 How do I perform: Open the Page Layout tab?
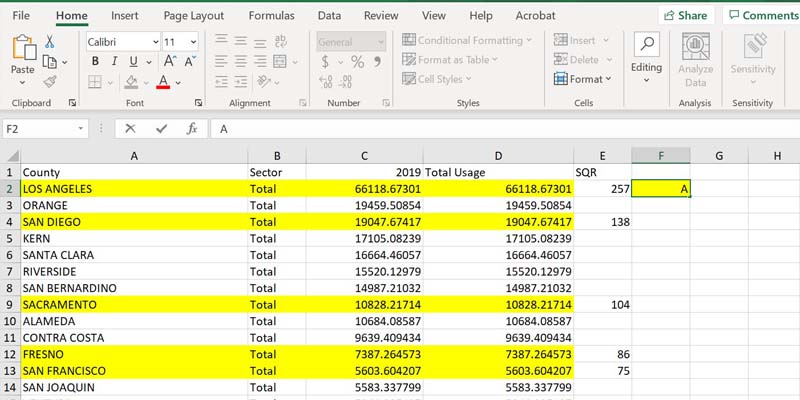(194, 16)
